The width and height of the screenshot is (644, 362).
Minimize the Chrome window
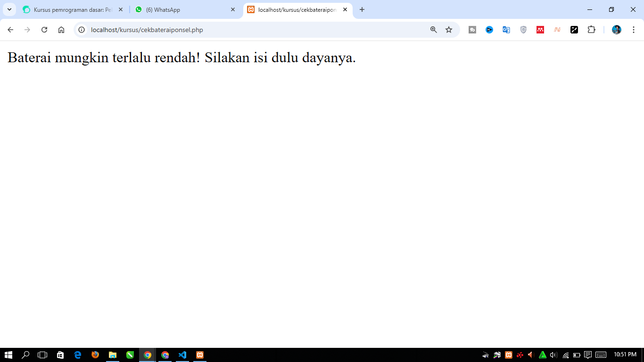[x=590, y=9]
